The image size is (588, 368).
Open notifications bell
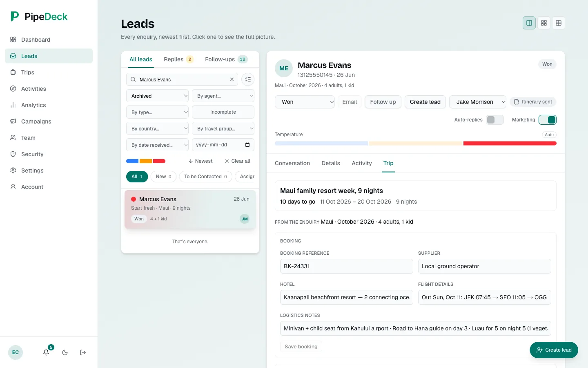coord(46,352)
